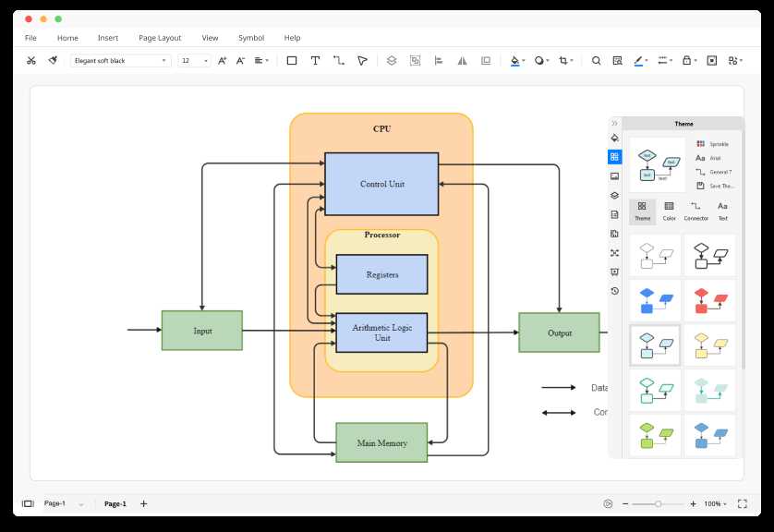The image size is (774, 532).
Task: Select the Format Painter brush icon
Action: coord(53,60)
